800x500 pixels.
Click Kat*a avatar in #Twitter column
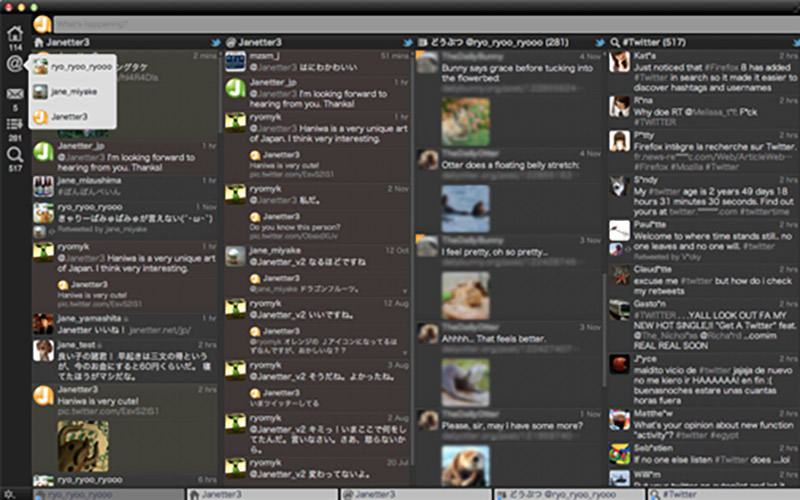tap(619, 62)
